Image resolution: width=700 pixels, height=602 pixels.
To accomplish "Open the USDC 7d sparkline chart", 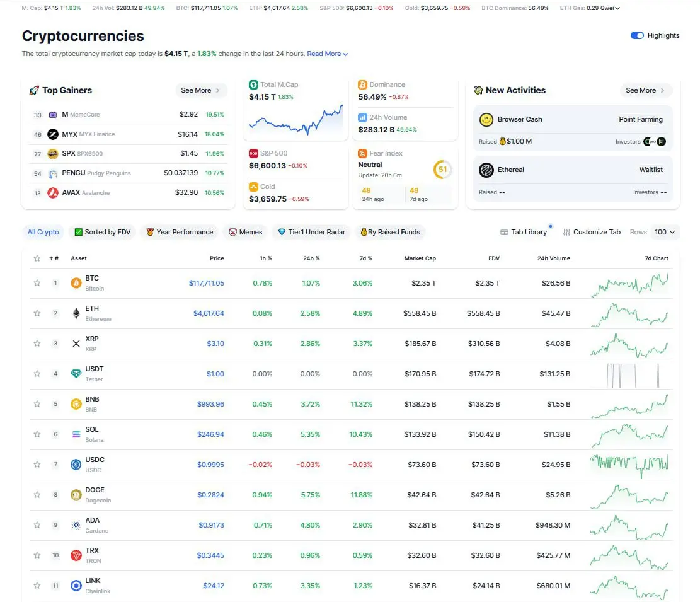I will click(629, 466).
